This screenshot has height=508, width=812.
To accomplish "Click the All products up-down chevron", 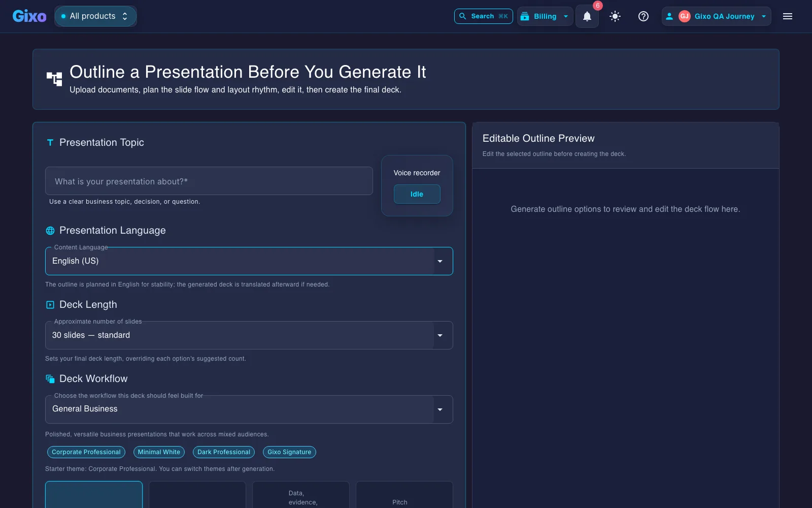I will [125, 16].
